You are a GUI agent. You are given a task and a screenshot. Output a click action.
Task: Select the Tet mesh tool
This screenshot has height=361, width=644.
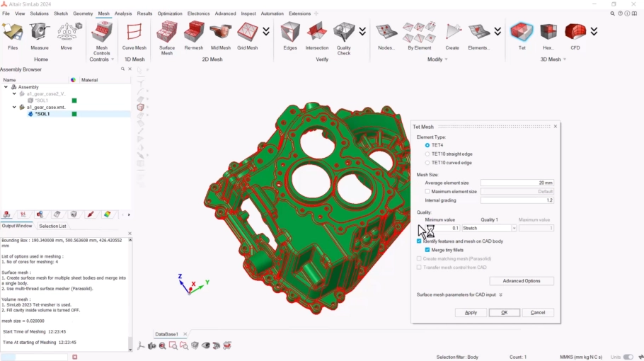(522, 36)
